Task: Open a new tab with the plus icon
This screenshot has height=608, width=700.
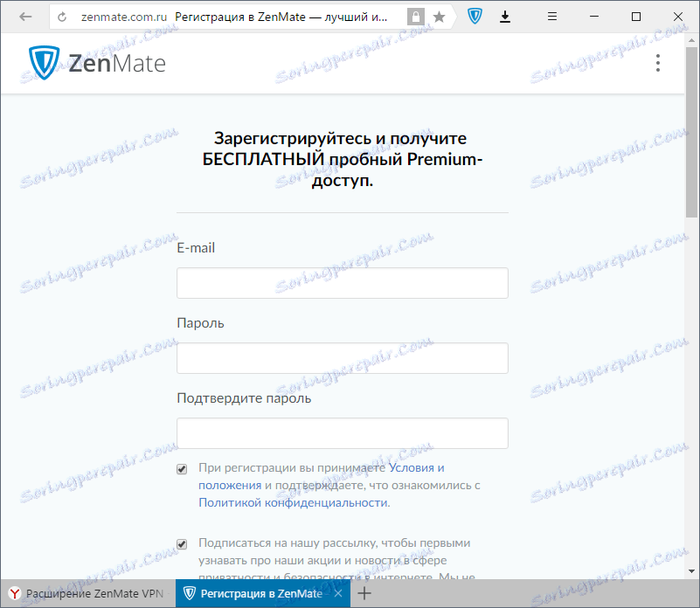Action: point(364,593)
